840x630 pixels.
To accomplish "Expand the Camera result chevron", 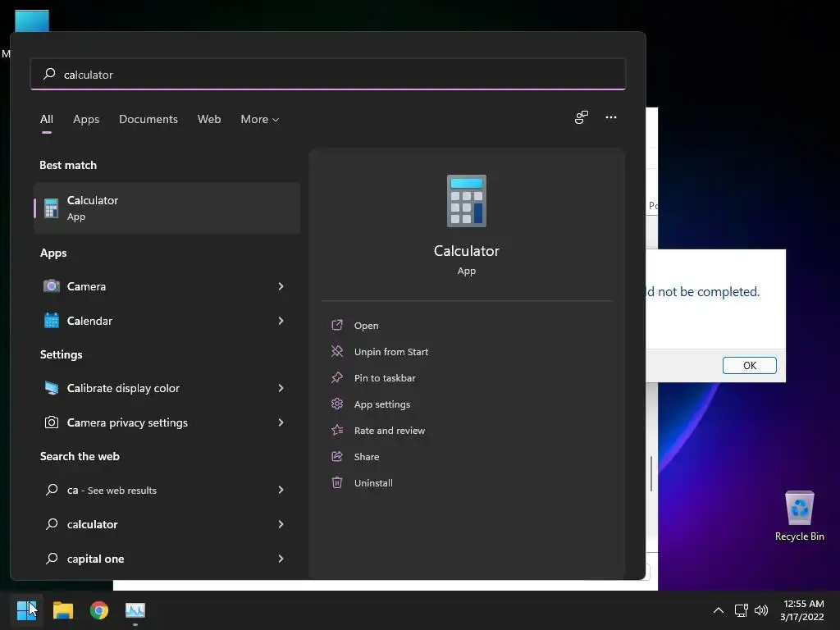I will (x=281, y=286).
